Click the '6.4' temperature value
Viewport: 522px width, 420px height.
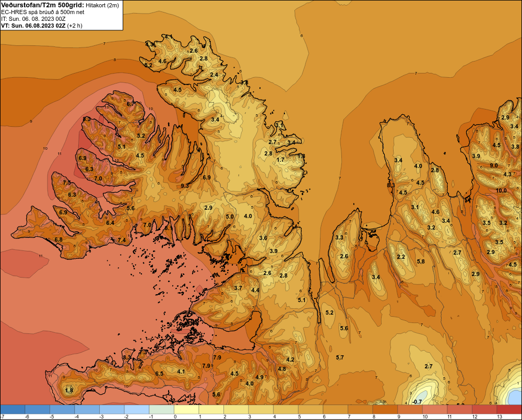110,223
